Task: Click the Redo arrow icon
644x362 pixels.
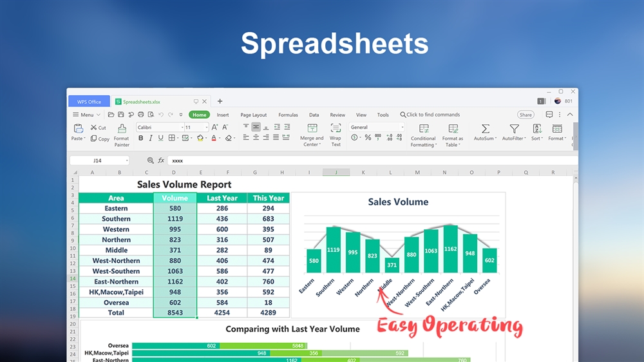Action: (x=171, y=115)
